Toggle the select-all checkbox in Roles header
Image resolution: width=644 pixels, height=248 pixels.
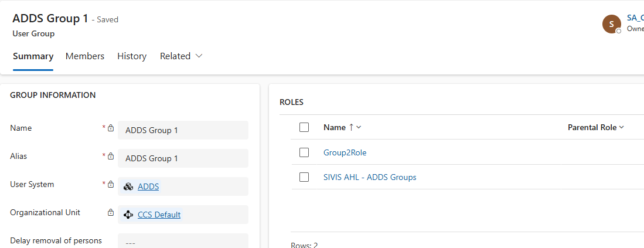[x=304, y=127]
